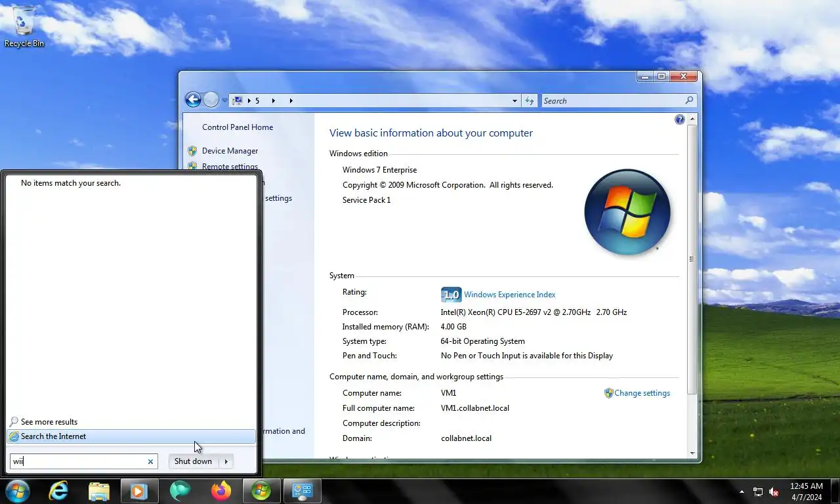Open the Recycle Bin desktop icon
840x504 pixels.
24,26
